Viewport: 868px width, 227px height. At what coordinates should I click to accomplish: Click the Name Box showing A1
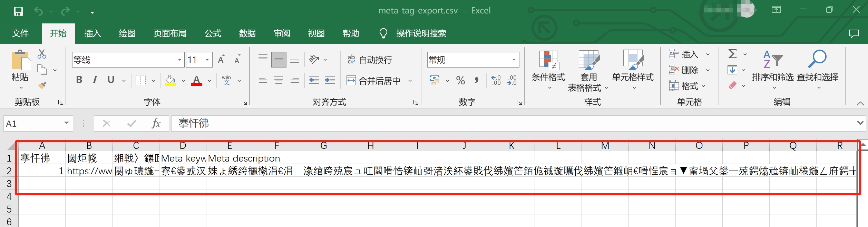pos(33,124)
